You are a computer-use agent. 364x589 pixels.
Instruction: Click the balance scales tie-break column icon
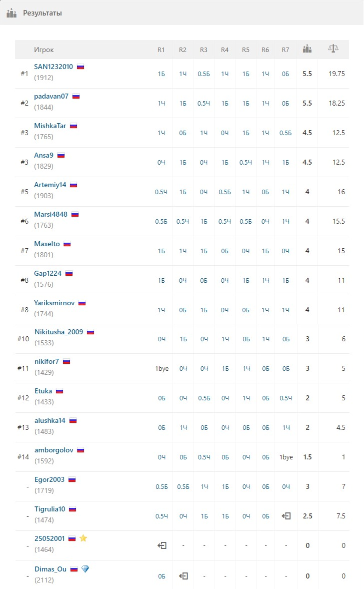[x=333, y=49]
